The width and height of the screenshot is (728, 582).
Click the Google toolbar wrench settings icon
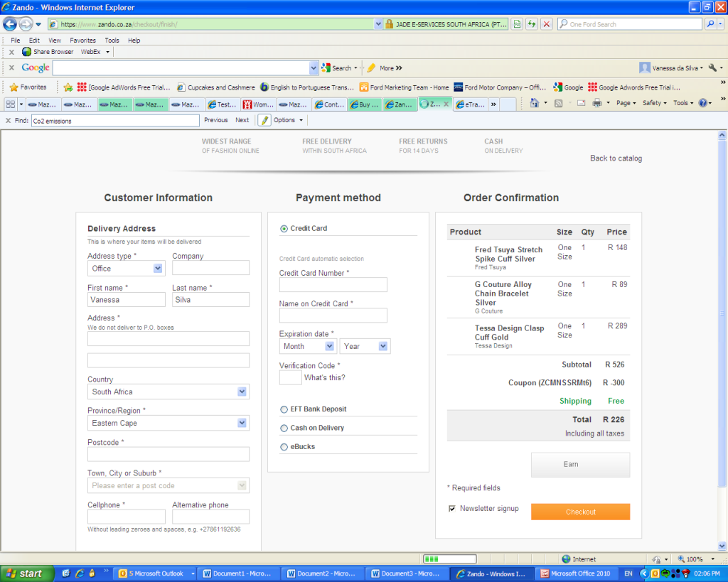click(712, 68)
